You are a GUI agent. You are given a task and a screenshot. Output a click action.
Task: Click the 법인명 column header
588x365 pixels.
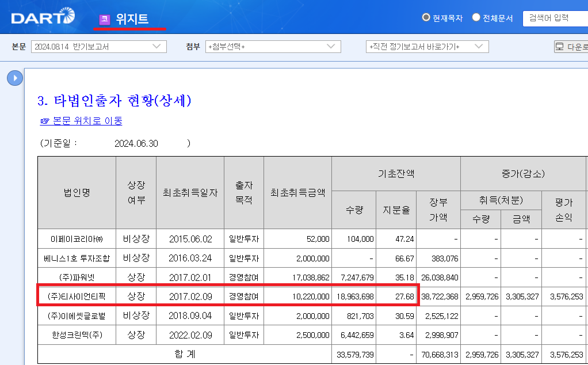77,192
